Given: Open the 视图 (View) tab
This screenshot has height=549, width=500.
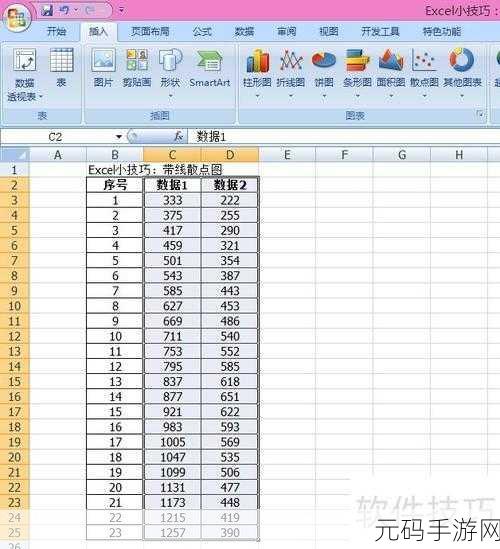Looking at the screenshot, I should click(x=329, y=32).
